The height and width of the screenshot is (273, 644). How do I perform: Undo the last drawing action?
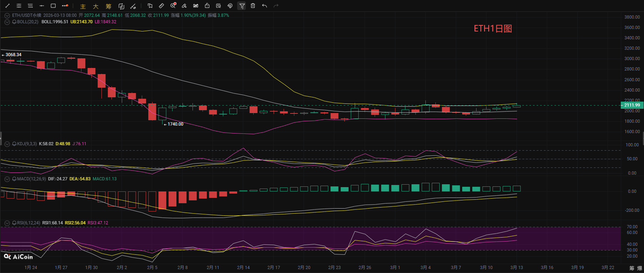pyautogui.click(x=264, y=6)
